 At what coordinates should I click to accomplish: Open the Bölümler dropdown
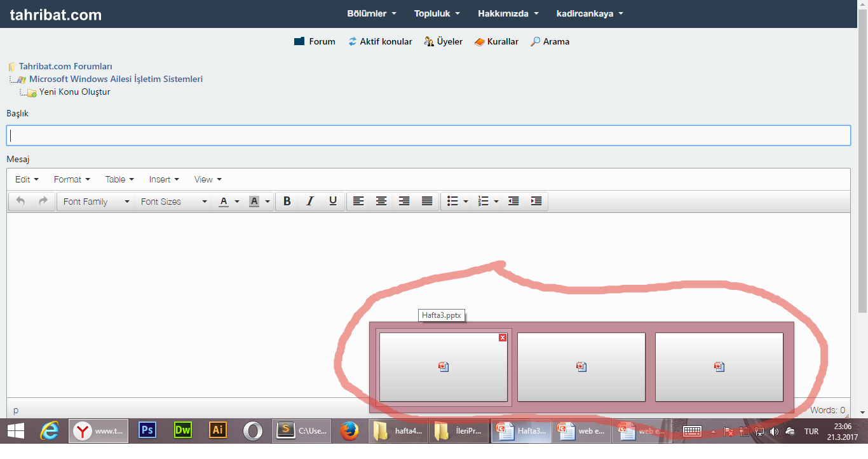coord(372,13)
